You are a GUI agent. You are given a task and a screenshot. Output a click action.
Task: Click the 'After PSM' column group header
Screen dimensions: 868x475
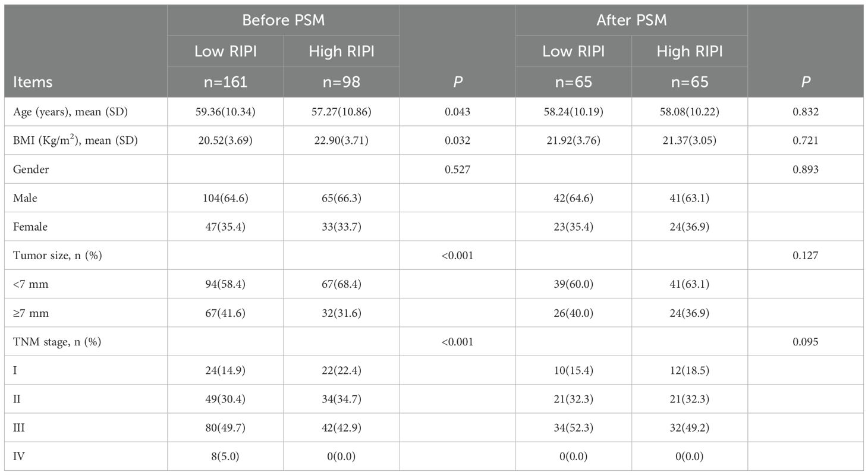(x=631, y=20)
